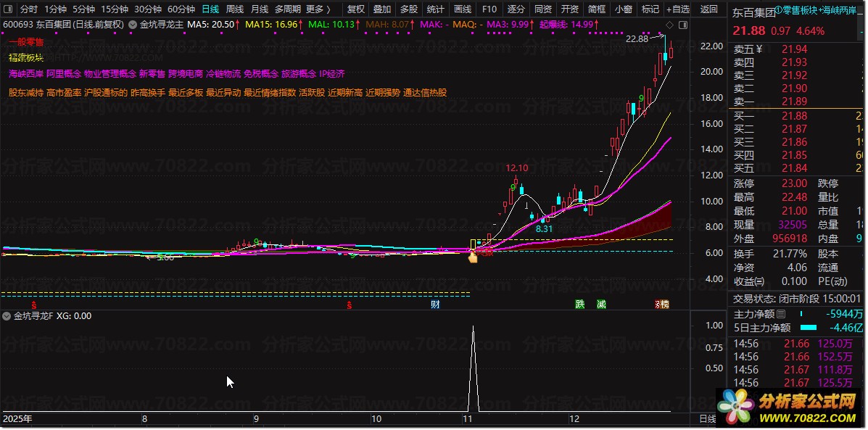Click the 一般零售 industry label
The width and height of the screenshot is (868, 430).
coord(26,42)
